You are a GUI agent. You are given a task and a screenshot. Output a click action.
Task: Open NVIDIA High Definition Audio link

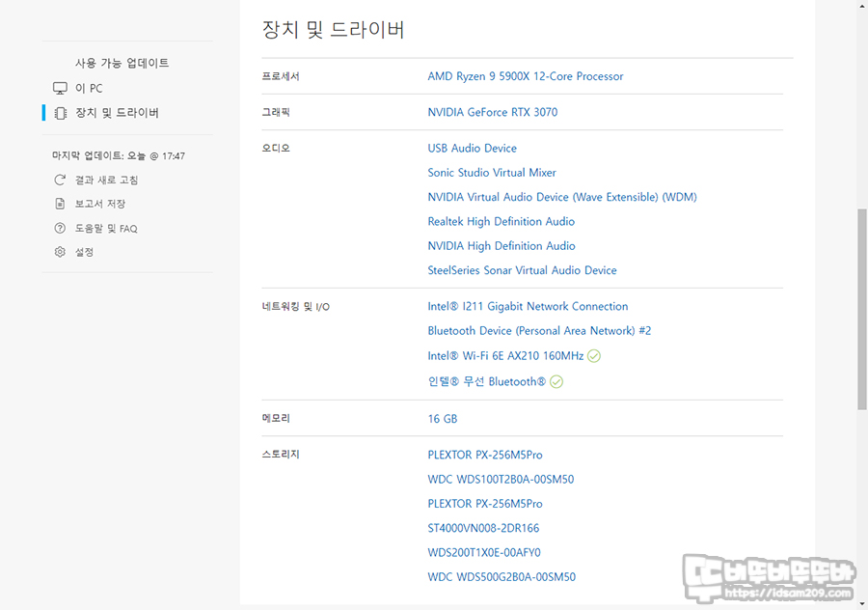501,246
